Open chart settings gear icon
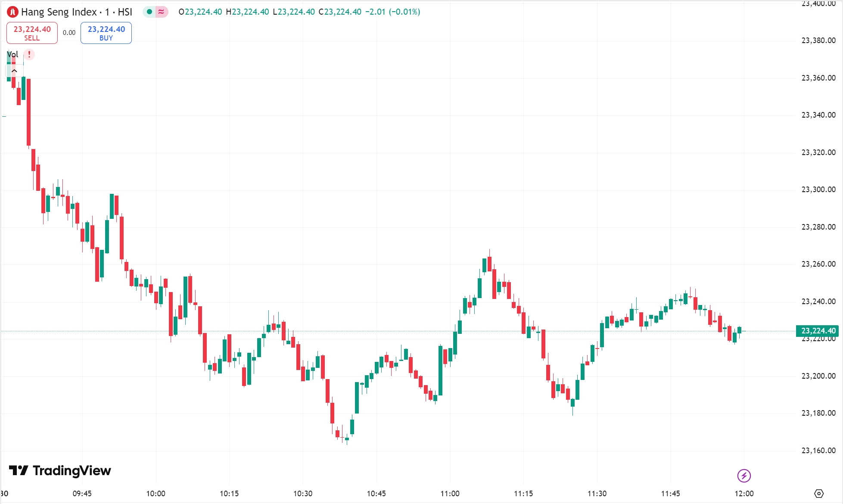843x504 pixels. 819,493
